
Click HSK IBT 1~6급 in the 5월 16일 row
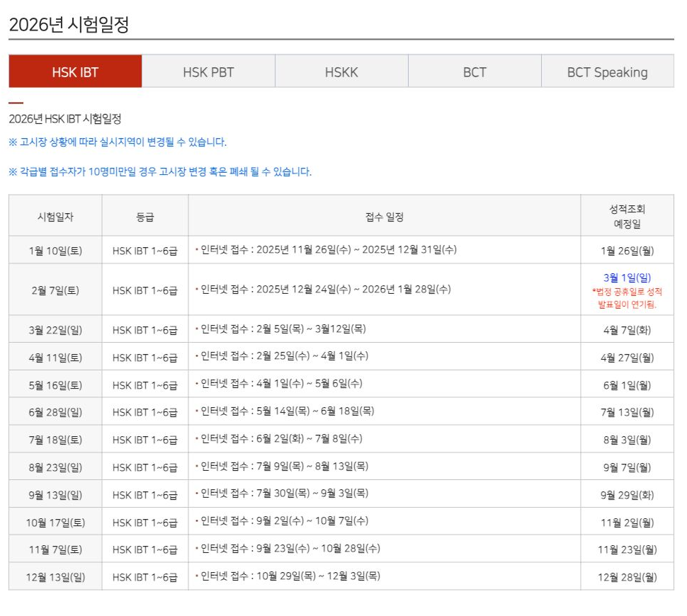point(145,386)
